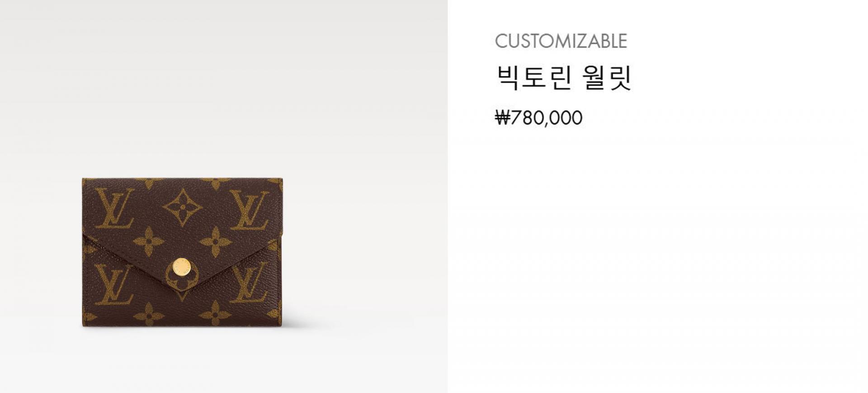This screenshot has height=393, width=868.
Task: Select the top-left LV monogram on flap
Action: [115, 208]
